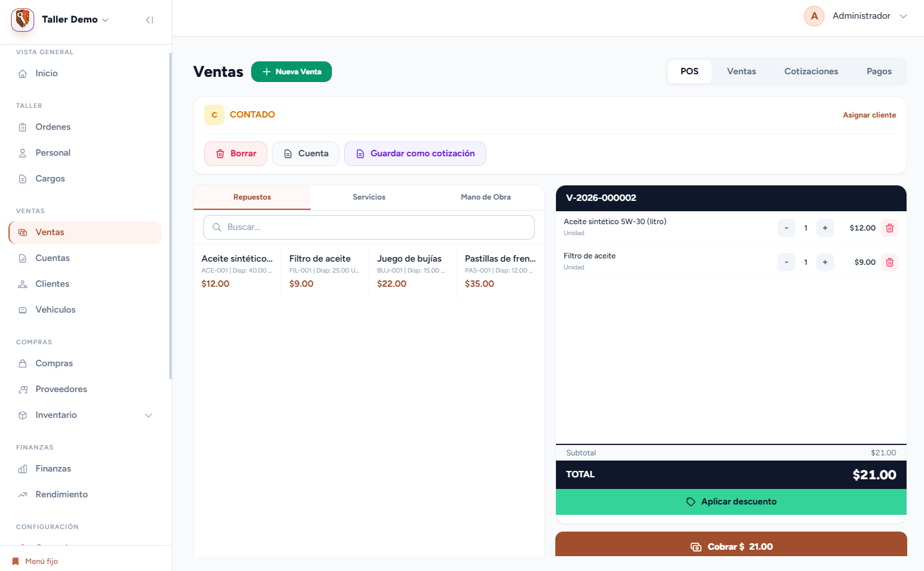This screenshot has height=571, width=924.
Task: Switch to the Ventas top tab
Action: pyautogui.click(x=741, y=72)
